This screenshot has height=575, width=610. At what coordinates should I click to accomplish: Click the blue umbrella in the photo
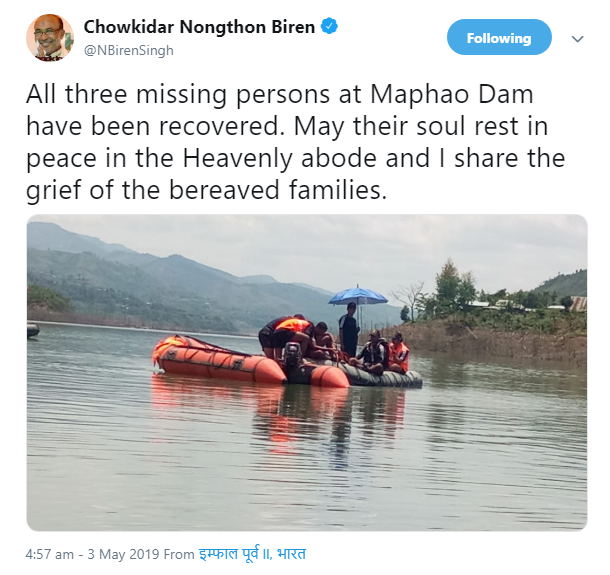click(358, 296)
